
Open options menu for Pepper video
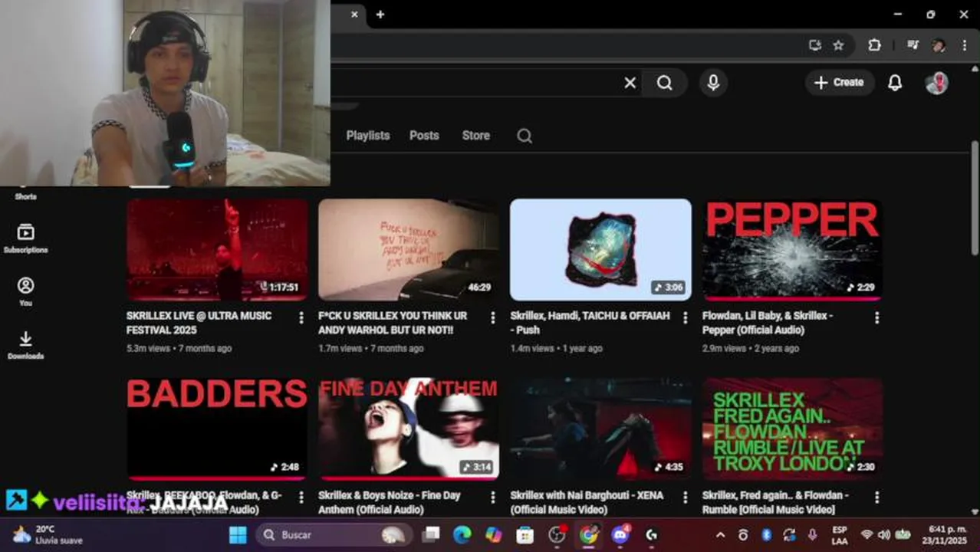[x=876, y=317]
